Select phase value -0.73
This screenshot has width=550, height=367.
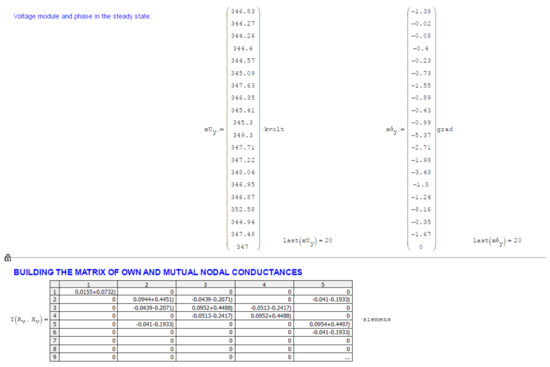(421, 73)
